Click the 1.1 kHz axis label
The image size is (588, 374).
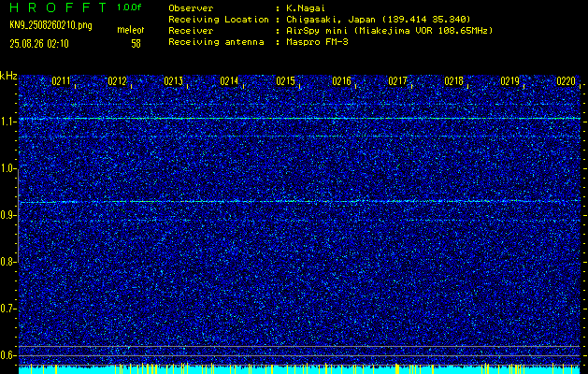(x=7, y=122)
